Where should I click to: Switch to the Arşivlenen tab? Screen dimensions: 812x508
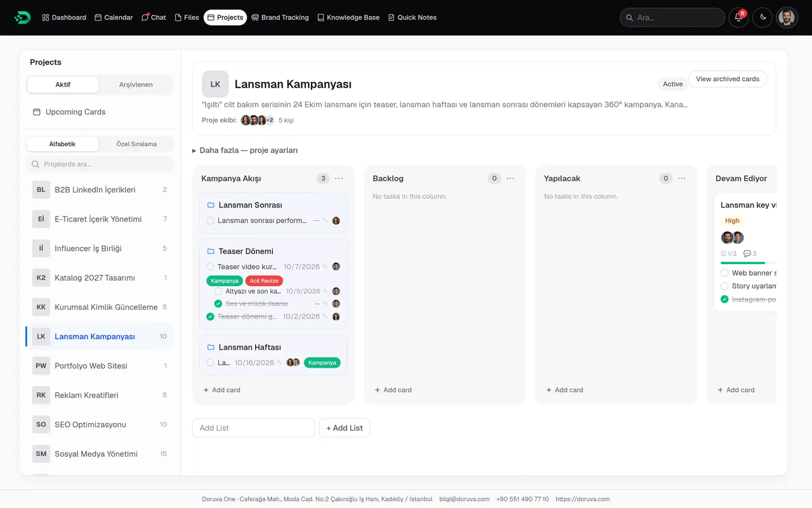(x=136, y=84)
